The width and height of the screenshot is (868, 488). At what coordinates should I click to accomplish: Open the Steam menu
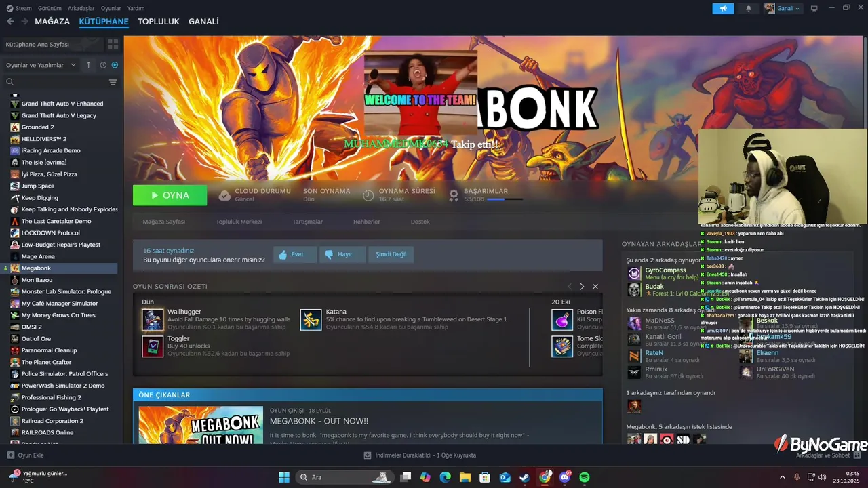tap(20, 8)
